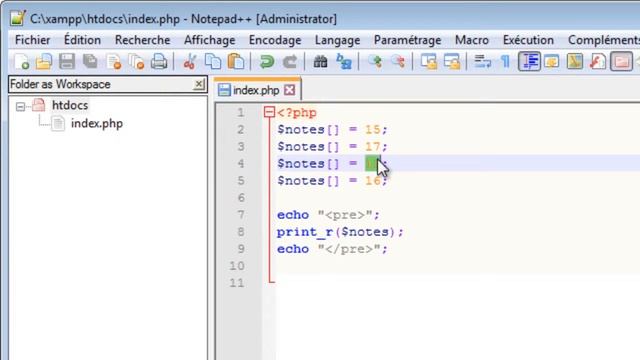Collapse the htdocs folder tree node
This screenshot has height=360, width=640.
[x=20, y=107]
